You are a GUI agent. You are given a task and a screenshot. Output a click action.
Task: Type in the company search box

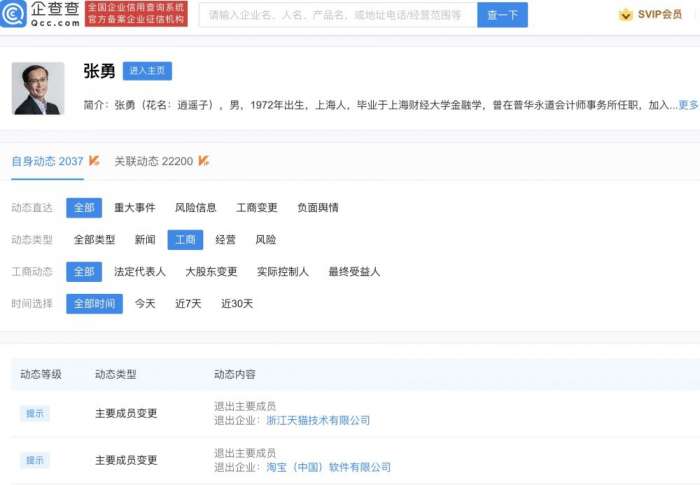(x=335, y=15)
